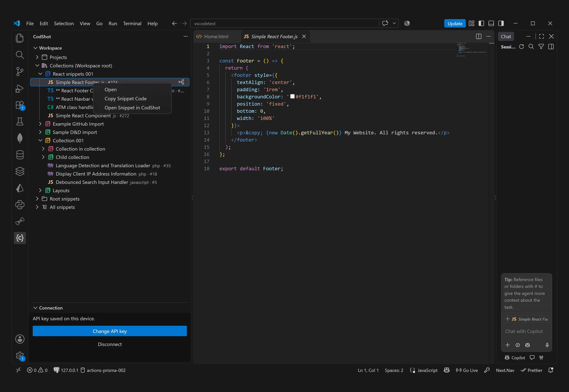
Task: Split the editor to the right
Action: pyautogui.click(x=479, y=36)
